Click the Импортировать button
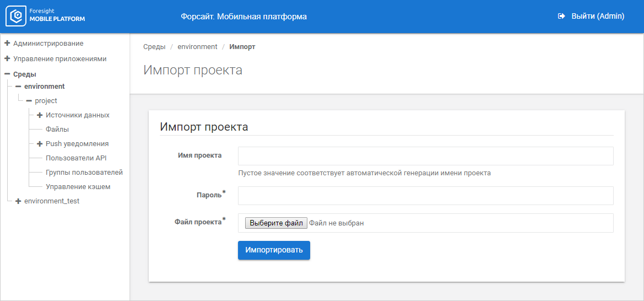Image resolution: width=644 pixels, height=301 pixels. [274, 250]
